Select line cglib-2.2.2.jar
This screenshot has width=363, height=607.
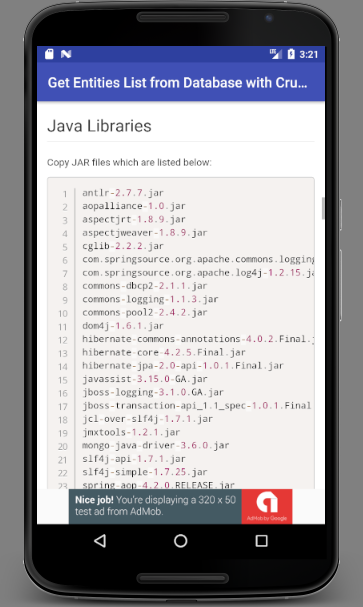tap(123, 246)
